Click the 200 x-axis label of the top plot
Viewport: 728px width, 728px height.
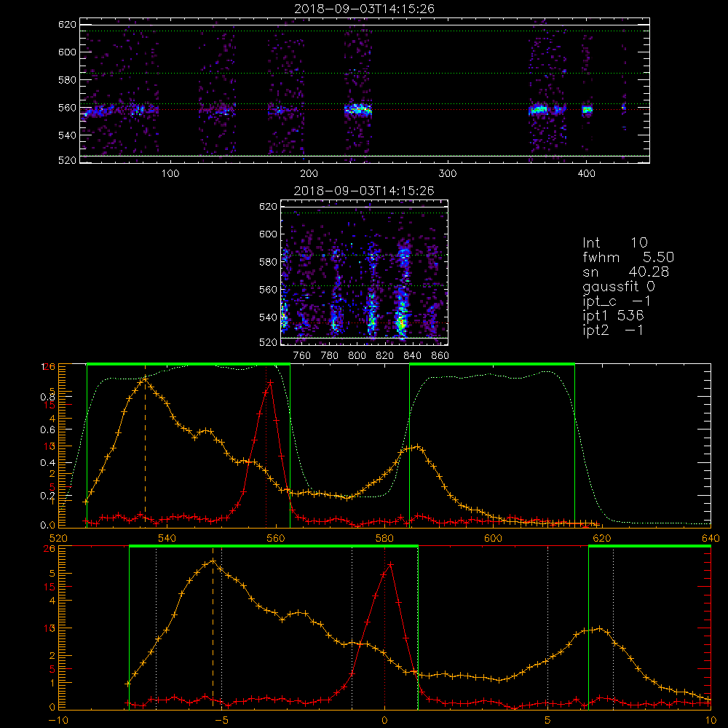(x=309, y=174)
